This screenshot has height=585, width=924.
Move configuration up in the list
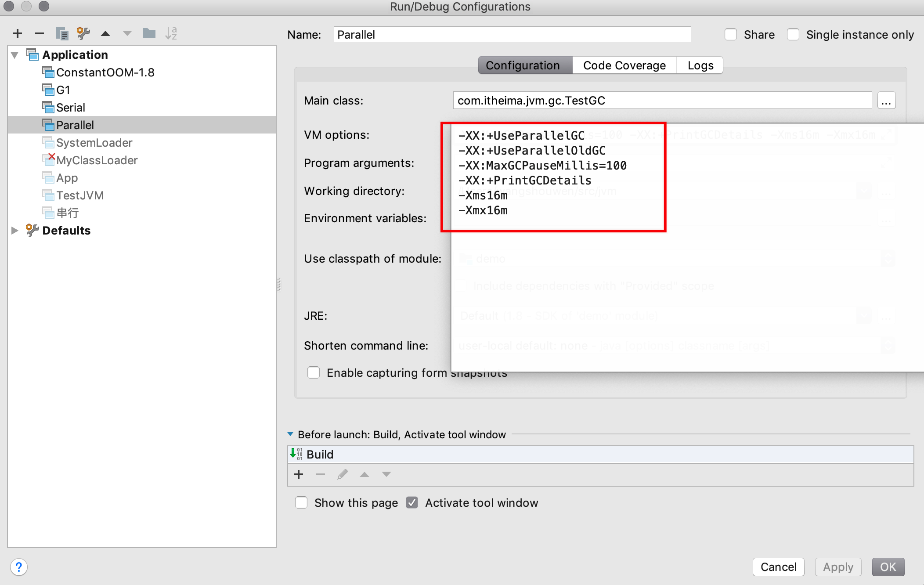(x=105, y=33)
